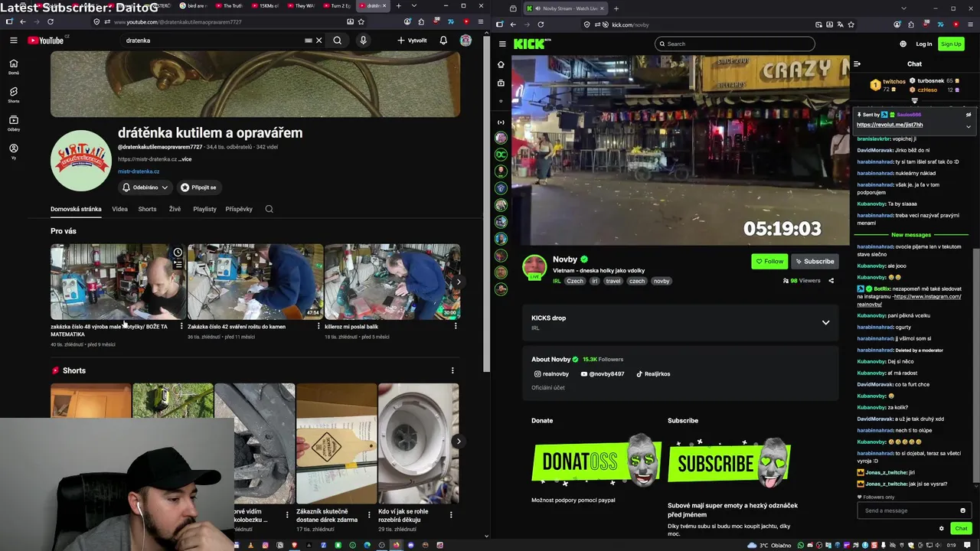
Task: Expand the pinned chat message
Action: (x=968, y=126)
